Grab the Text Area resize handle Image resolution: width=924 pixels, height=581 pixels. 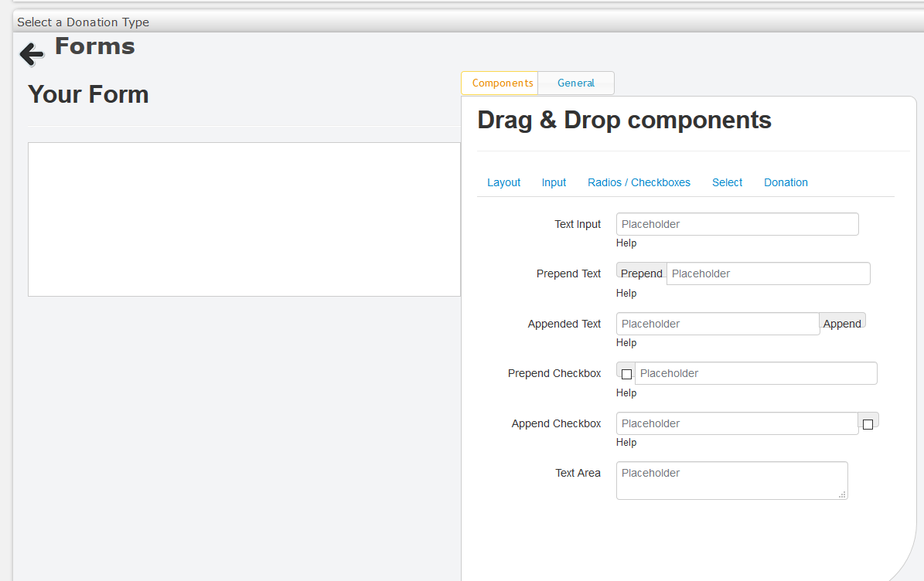click(x=843, y=495)
